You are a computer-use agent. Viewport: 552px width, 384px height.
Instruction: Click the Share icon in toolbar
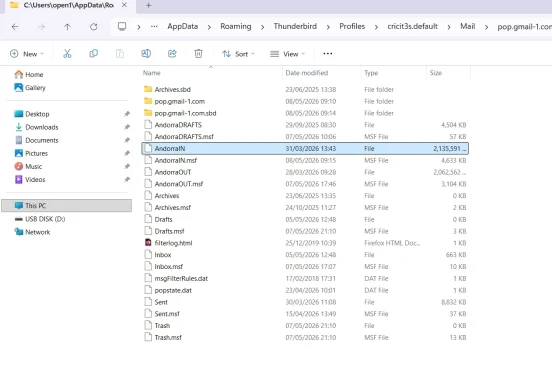pos(172,53)
